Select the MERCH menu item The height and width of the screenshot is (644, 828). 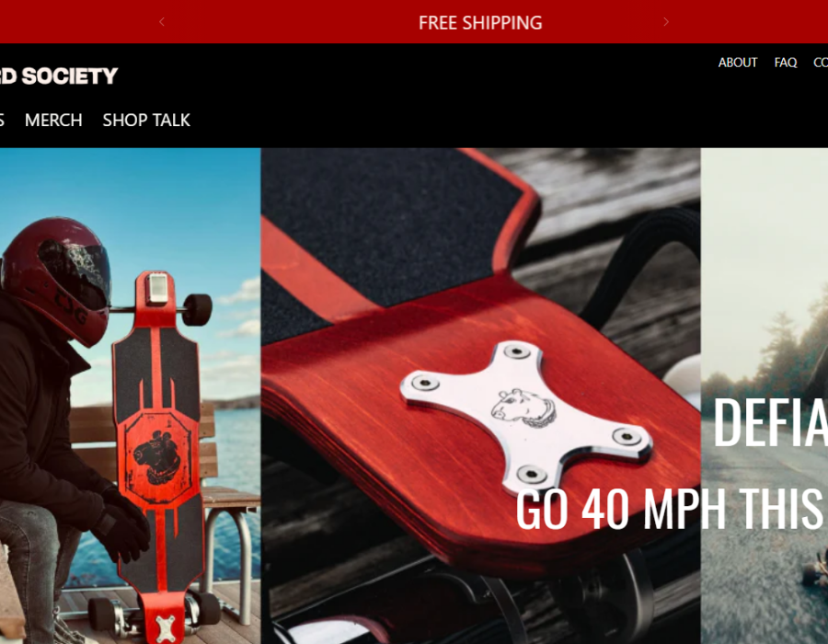click(53, 121)
